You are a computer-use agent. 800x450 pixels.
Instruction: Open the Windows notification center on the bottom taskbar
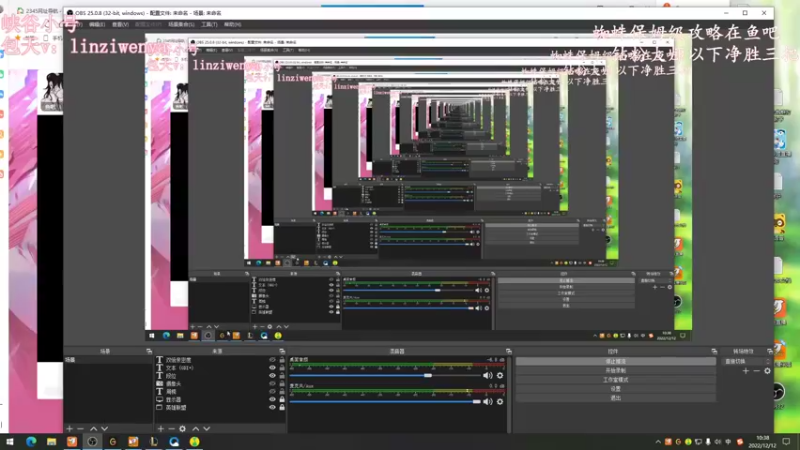click(x=786, y=442)
